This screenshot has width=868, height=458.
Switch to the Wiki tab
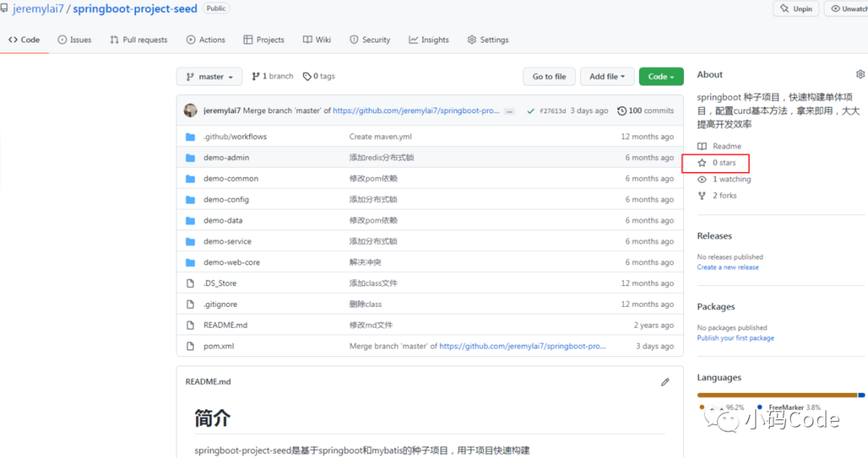[317, 40]
